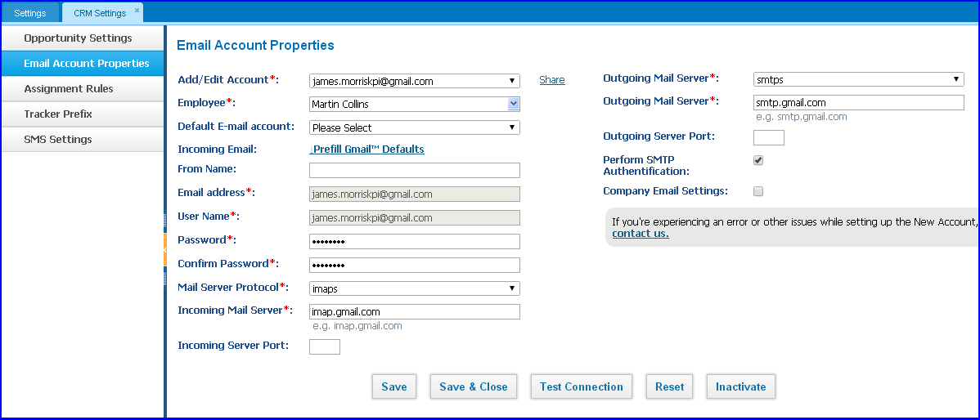This screenshot has height=420, width=980.
Task: Click the 'e.g. imap.gmail.com' hint text
Action: [357, 326]
